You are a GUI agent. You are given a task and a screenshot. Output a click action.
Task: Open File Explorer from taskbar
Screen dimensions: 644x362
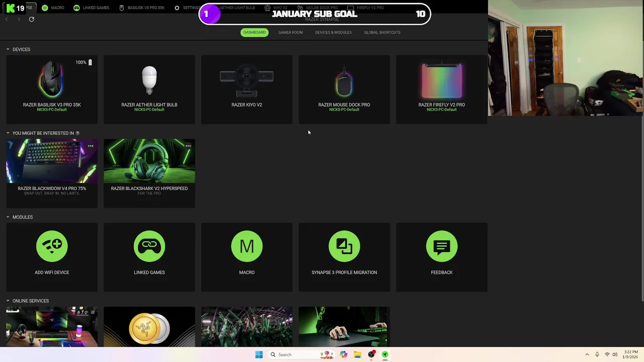(357, 354)
